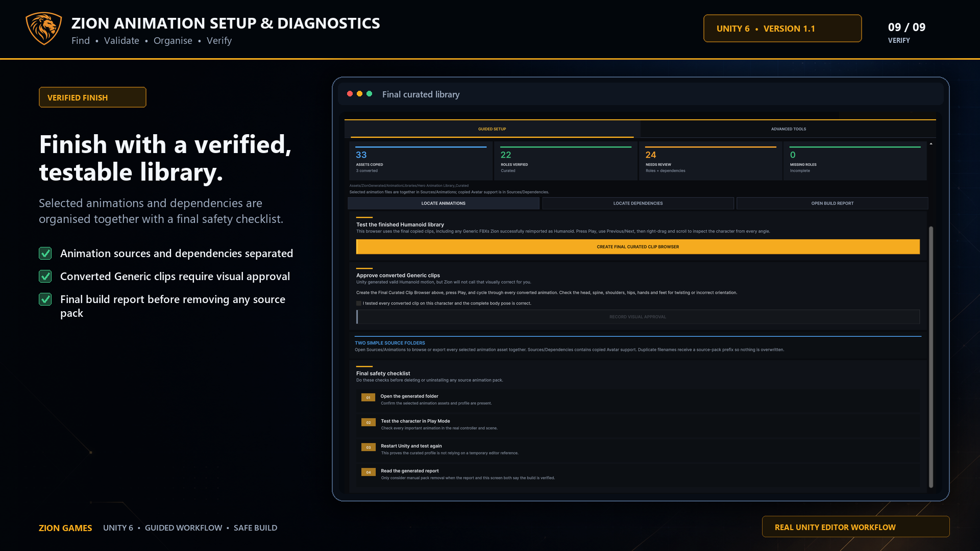Viewport: 980px width, 551px height.
Task: Record visual approval
Action: click(x=638, y=317)
